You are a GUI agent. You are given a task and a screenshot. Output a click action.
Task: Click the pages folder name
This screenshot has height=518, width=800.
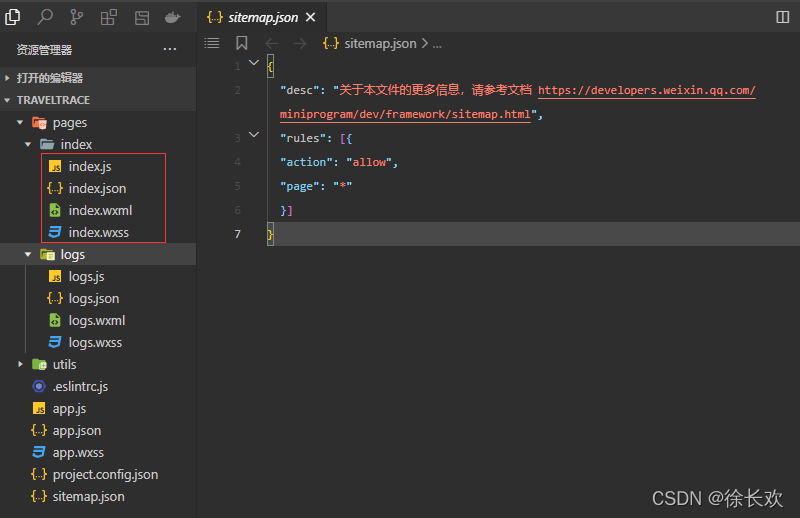70,123
